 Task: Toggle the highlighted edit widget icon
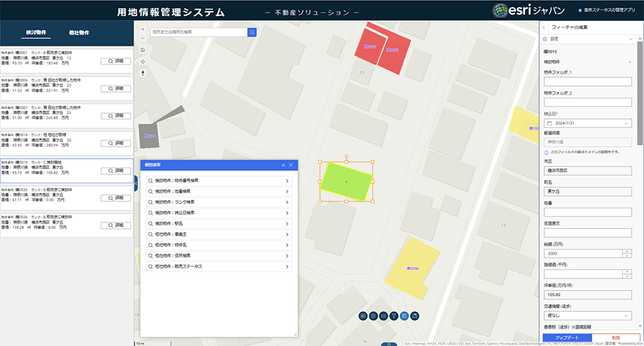point(404,316)
